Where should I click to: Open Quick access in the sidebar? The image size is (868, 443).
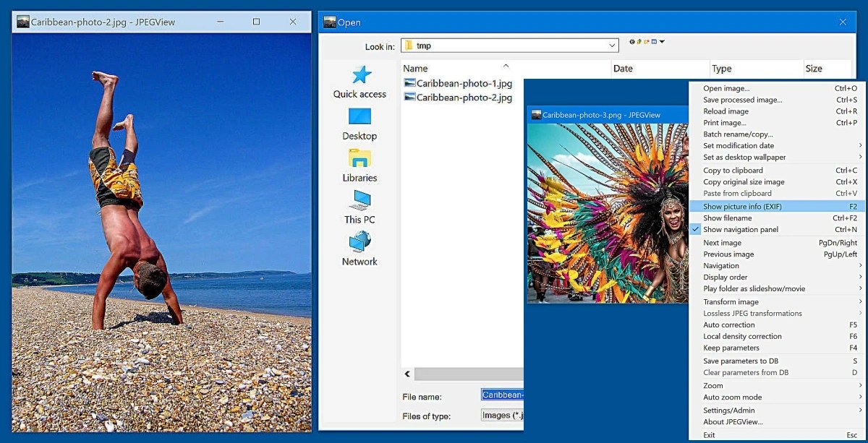pos(359,82)
